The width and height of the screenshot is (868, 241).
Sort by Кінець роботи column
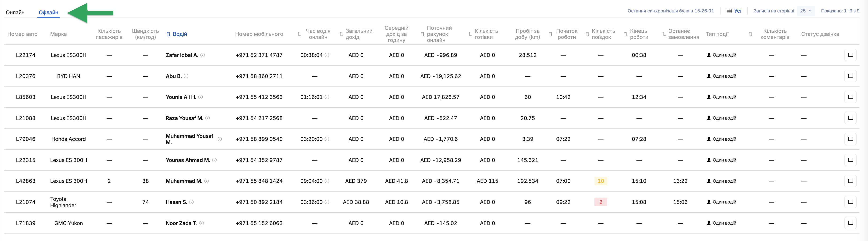[626, 34]
